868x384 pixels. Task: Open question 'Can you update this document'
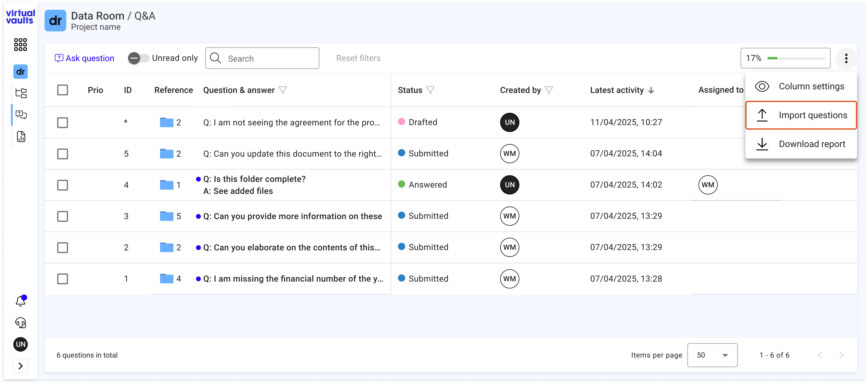pyautogui.click(x=293, y=154)
